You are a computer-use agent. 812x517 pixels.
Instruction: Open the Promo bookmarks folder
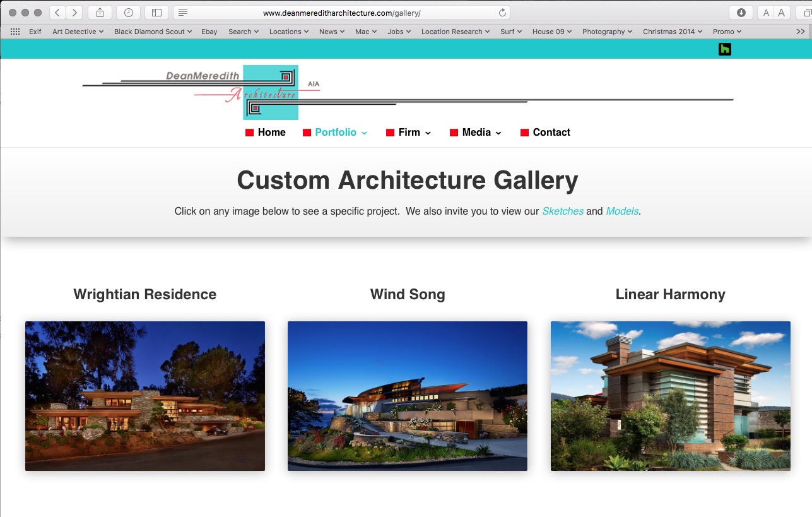pyautogui.click(x=727, y=32)
